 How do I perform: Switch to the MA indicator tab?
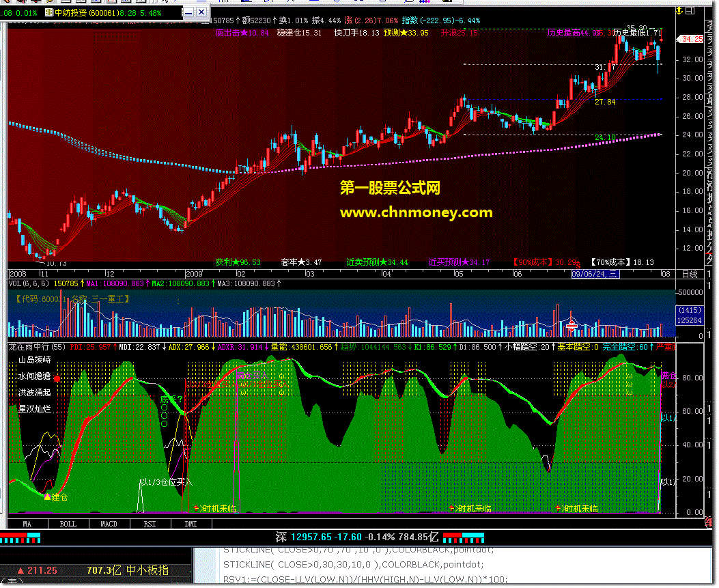pos(27,524)
